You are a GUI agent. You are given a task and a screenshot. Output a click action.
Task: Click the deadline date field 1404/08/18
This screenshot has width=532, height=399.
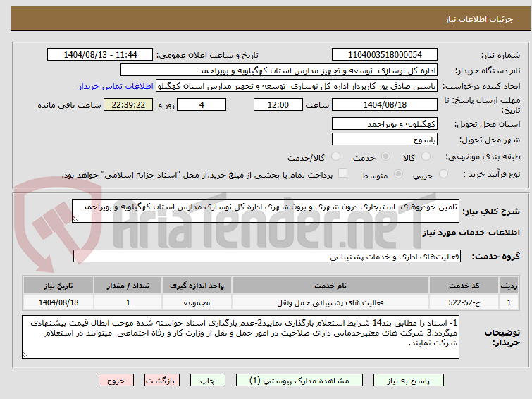click(385, 104)
